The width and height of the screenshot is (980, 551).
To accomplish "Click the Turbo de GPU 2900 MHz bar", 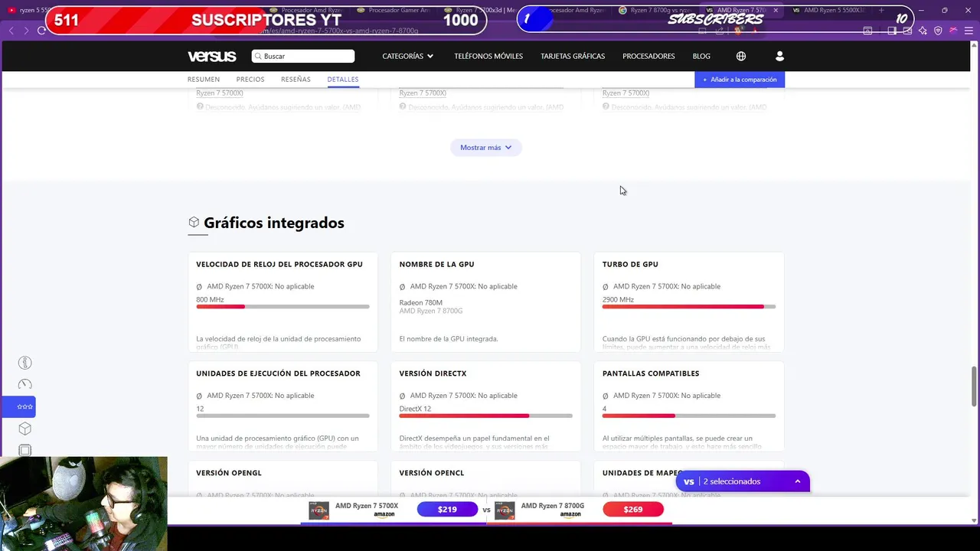I will [x=689, y=307].
